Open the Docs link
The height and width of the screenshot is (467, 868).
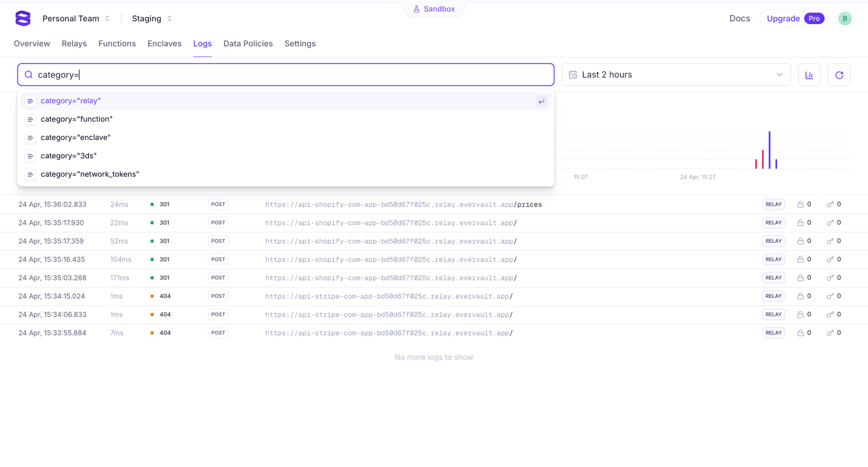(x=739, y=18)
